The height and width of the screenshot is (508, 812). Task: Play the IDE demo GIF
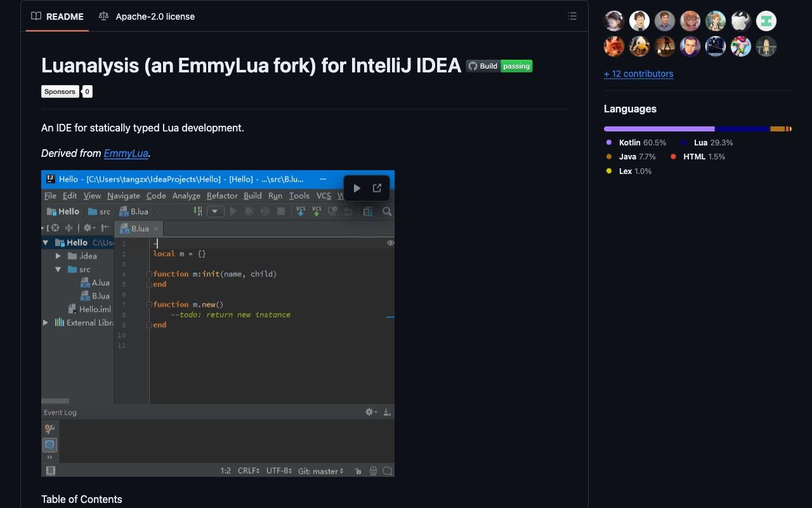click(357, 188)
